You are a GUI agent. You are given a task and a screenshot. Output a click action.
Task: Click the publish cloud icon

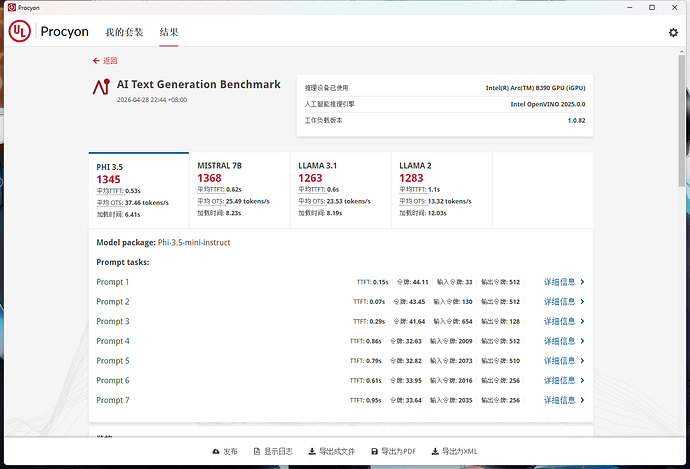pos(216,451)
